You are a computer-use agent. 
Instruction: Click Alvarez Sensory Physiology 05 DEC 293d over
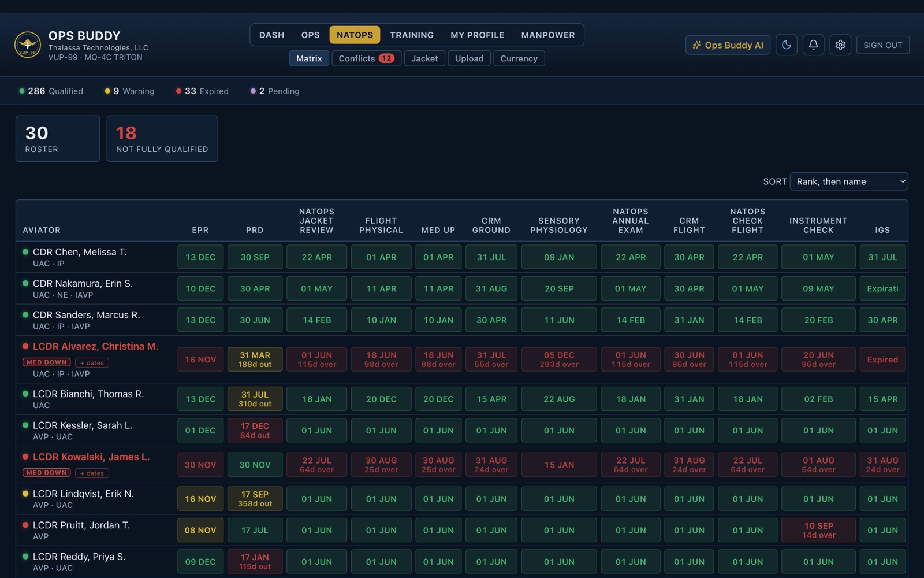559,360
